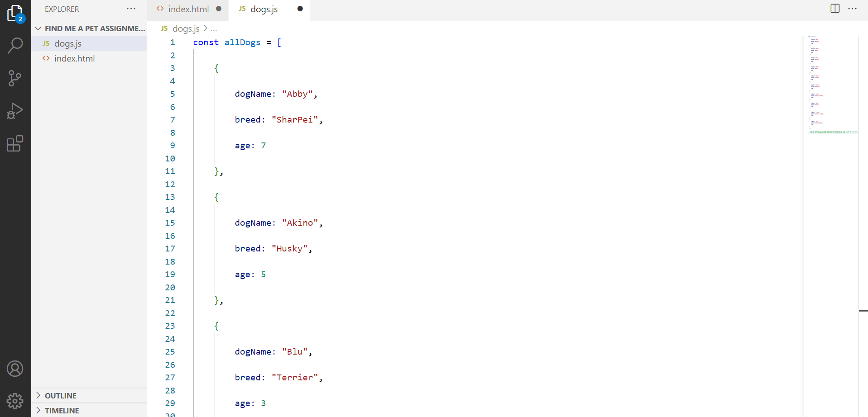Click the "Husky" breed value
The width and height of the screenshot is (868, 417).
289,249
